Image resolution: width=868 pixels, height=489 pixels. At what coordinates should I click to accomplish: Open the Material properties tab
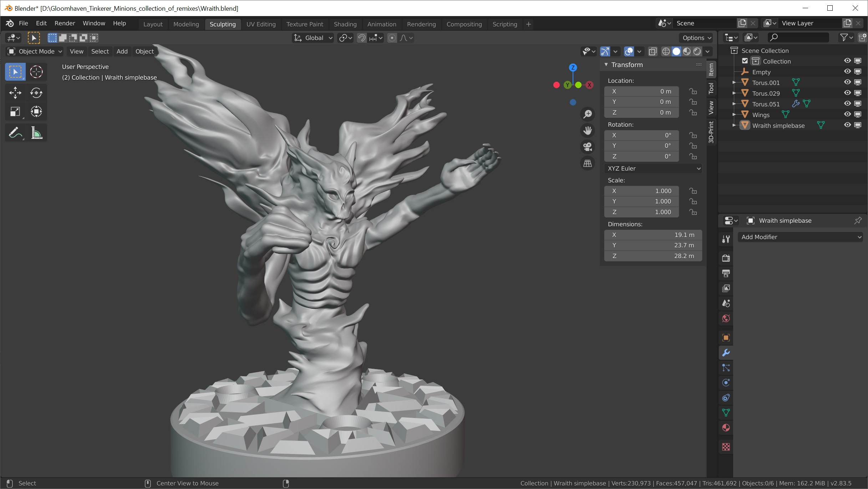[x=726, y=428]
